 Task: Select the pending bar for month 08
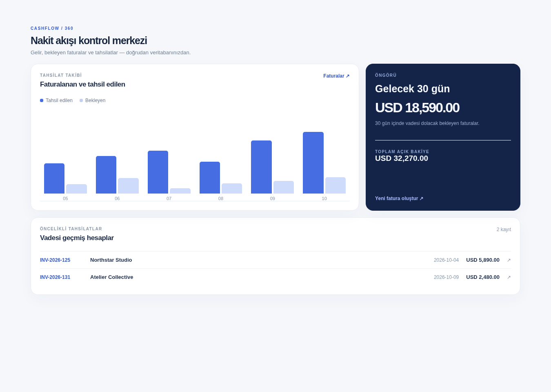(x=232, y=188)
